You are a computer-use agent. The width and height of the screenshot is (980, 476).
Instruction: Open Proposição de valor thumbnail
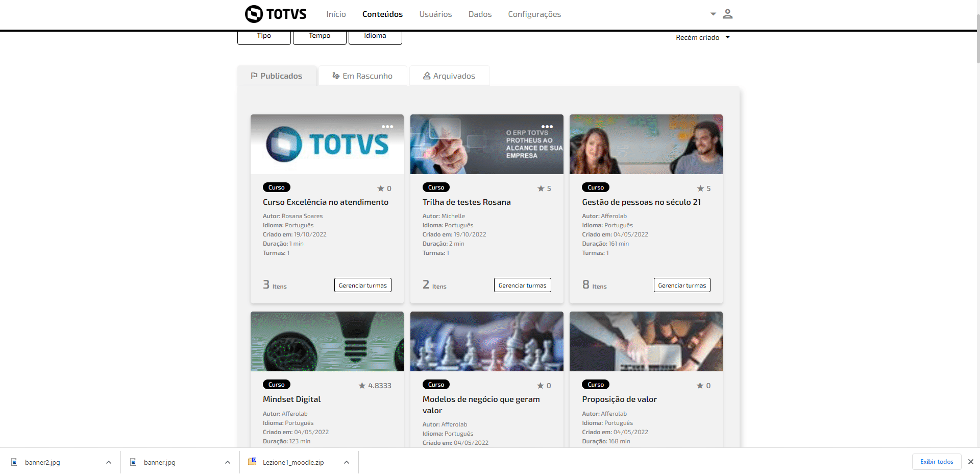pos(646,341)
